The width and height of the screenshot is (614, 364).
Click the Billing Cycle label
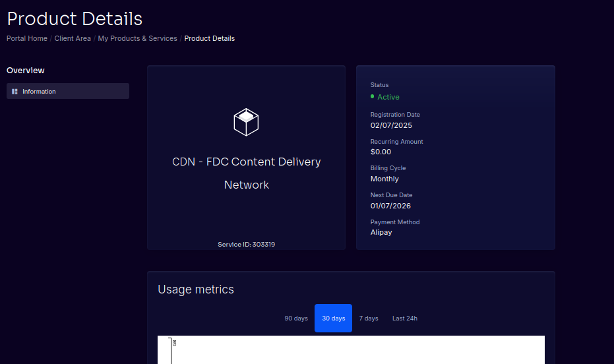pos(388,168)
